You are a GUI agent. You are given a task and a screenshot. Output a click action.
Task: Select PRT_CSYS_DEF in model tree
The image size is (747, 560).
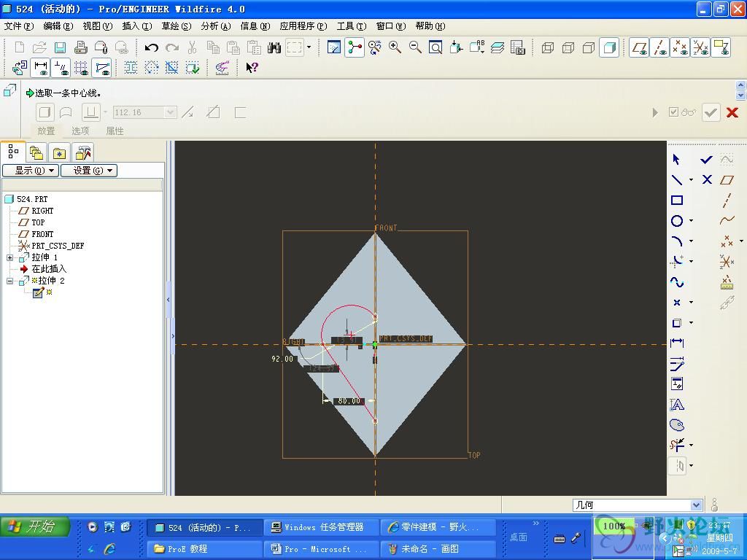[58, 246]
